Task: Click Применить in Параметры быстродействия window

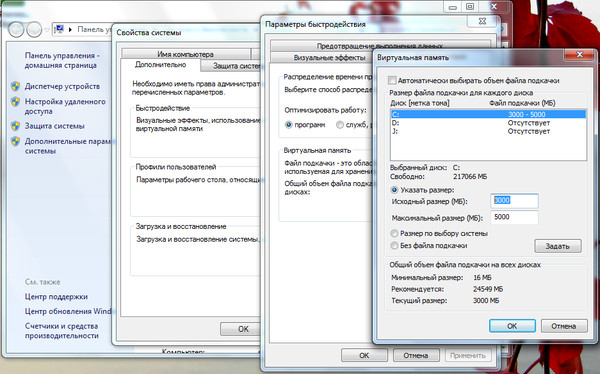Action: tap(468, 355)
